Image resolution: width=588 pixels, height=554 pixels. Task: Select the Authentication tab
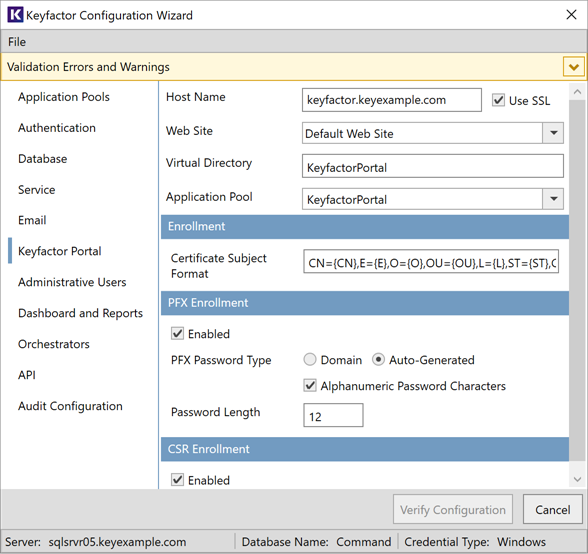(x=57, y=128)
